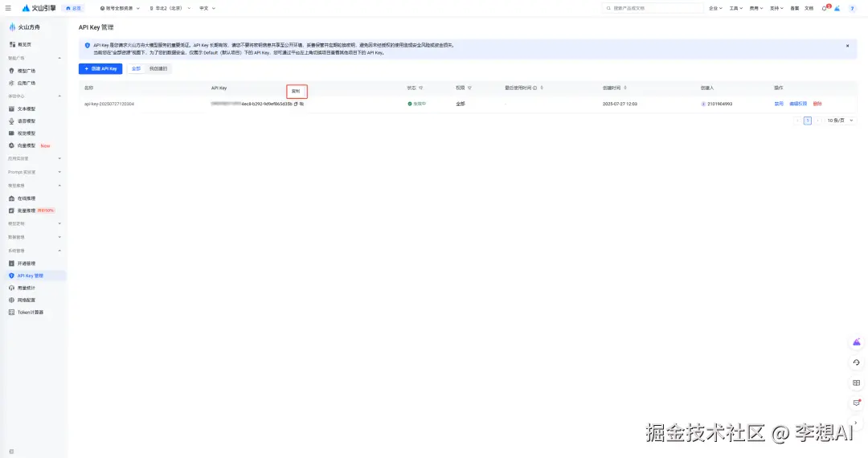Click the 创建 API Key button

click(x=100, y=68)
